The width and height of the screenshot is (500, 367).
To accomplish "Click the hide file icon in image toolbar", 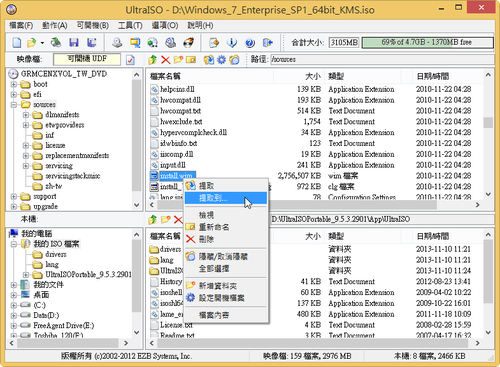I will (x=234, y=60).
